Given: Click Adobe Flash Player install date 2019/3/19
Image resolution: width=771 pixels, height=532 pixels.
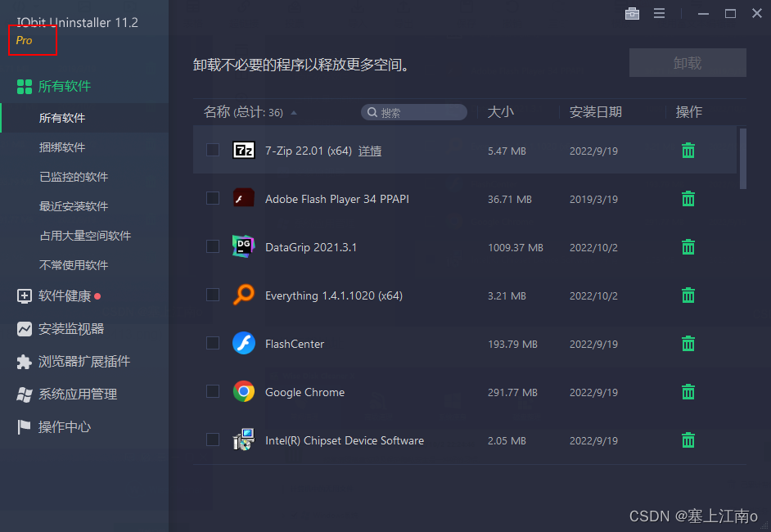Looking at the screenshot, I should point(593,200).
